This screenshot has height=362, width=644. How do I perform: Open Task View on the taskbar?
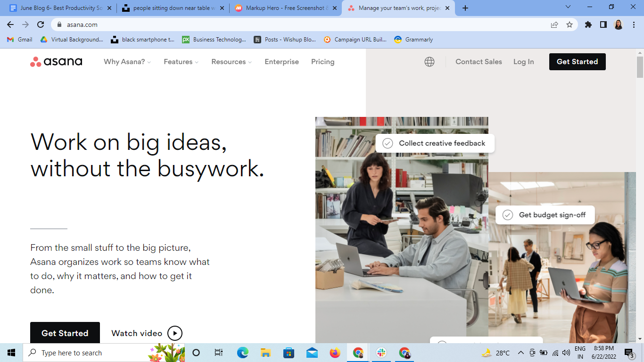pos(219,353)
